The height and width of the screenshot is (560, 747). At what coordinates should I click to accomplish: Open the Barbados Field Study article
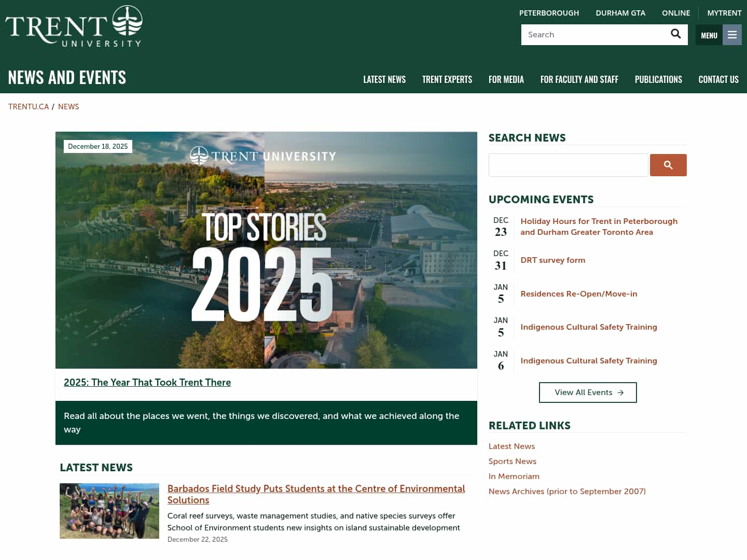pyautogui.click(x=316, y=494)
